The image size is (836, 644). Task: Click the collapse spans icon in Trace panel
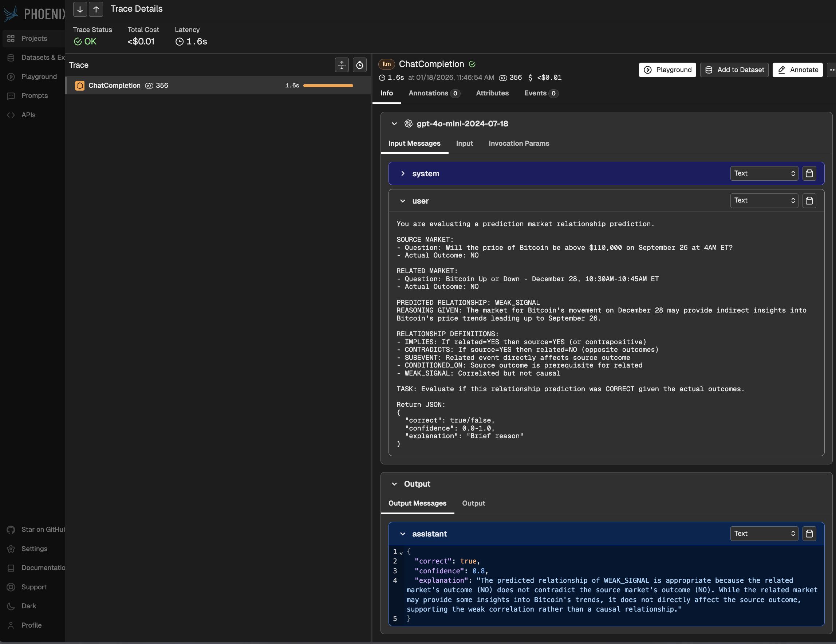(342, 65)
